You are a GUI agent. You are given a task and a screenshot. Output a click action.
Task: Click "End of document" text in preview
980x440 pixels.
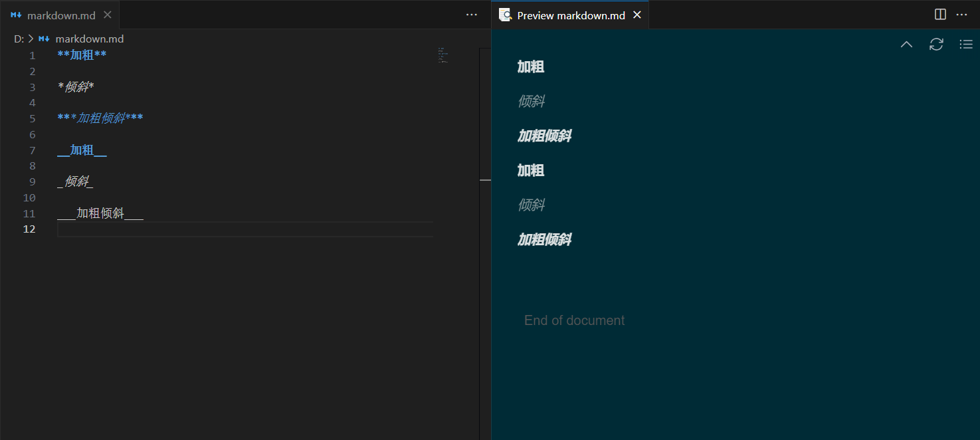(574, 320)
